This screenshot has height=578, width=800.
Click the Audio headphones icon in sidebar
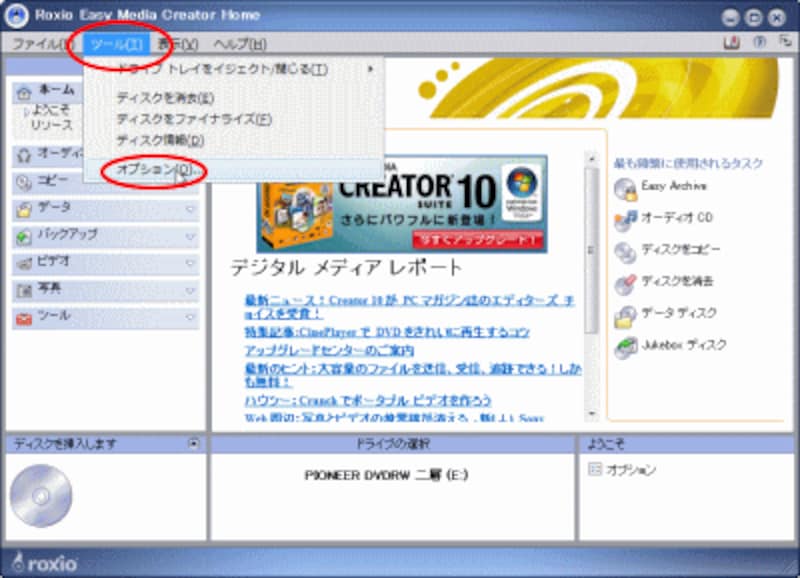pos(24,155)
